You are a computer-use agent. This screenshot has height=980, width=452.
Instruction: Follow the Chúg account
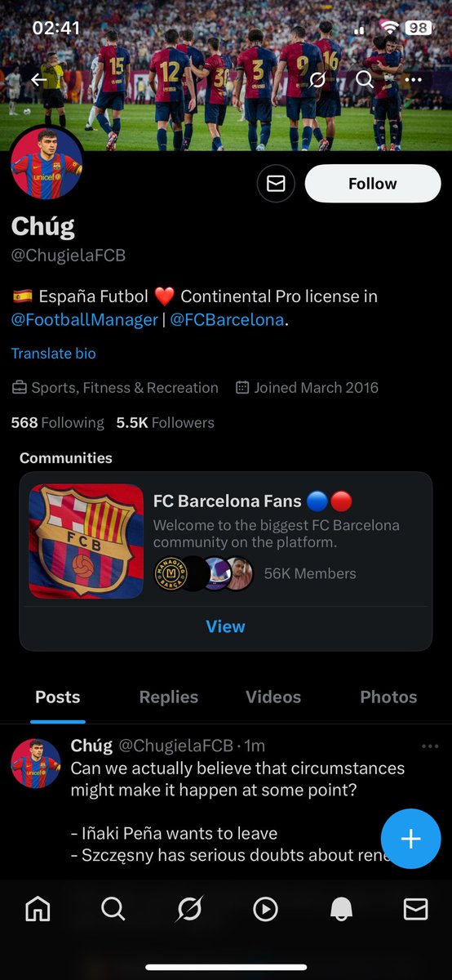pos(372,184)
